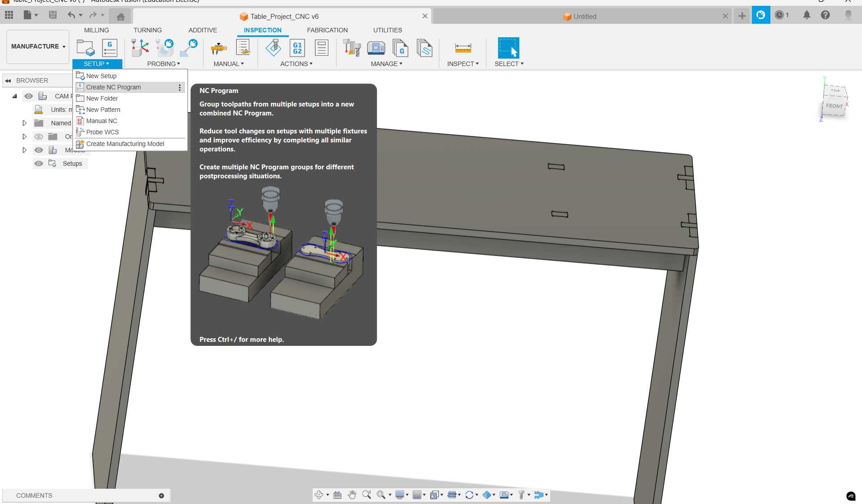Open the Tool Library icon
Image resolution: width=862 pixels, height=504 pixels.
[x=352, y=48]
